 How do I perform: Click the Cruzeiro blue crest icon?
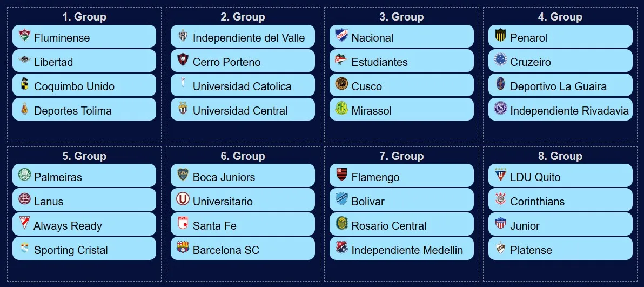click(500, 61)
